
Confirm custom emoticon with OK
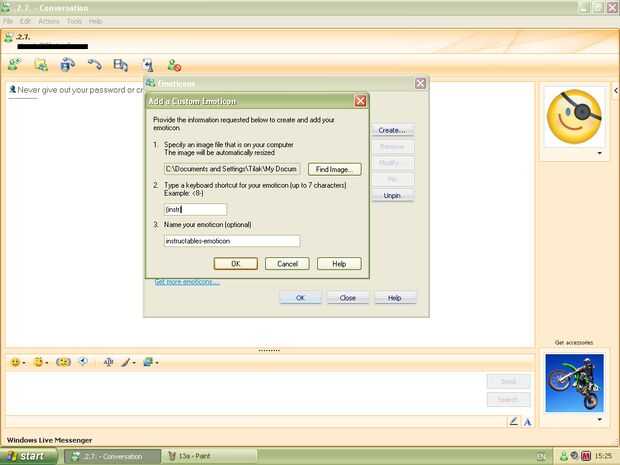click(236, 264)
